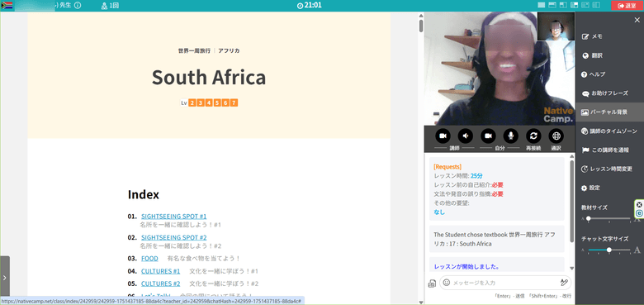Open the 通訳 interpreter globe icon
The height and width of the screenshot is (305, 644).
[556, 136]
